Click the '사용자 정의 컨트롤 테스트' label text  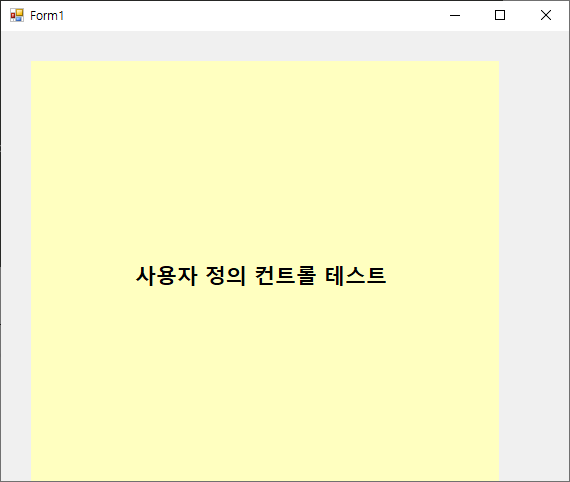[261, 276]
